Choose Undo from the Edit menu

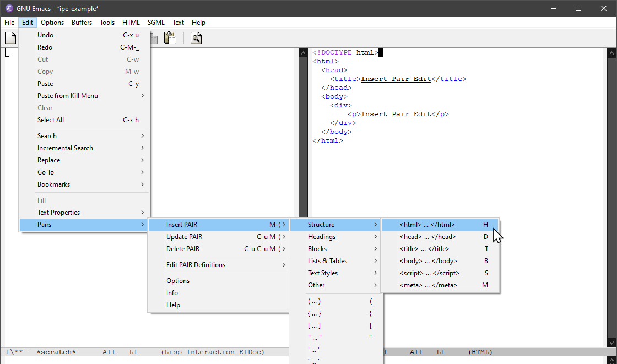pos(84,35)
